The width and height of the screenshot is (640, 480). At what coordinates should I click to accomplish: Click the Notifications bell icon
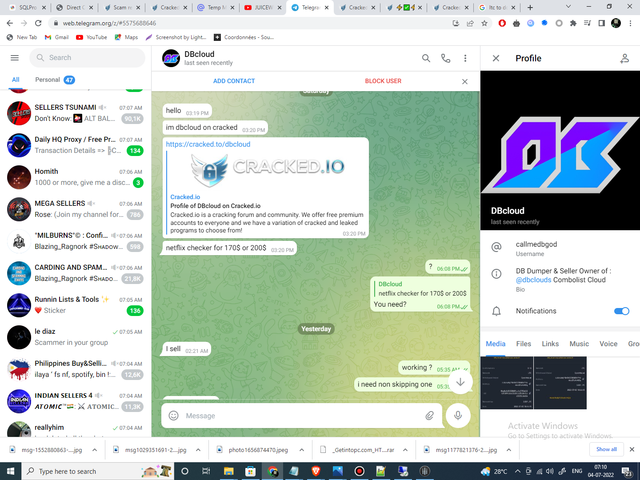496,311
